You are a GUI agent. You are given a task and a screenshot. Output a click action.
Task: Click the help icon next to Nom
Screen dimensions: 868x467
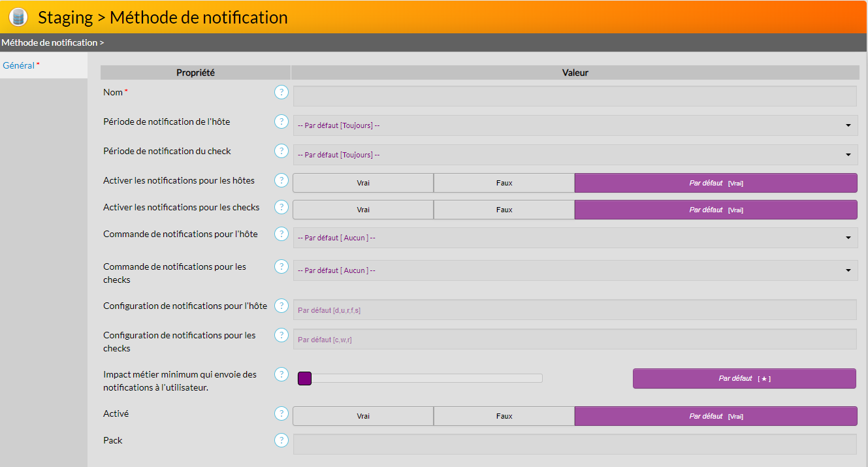281,92
